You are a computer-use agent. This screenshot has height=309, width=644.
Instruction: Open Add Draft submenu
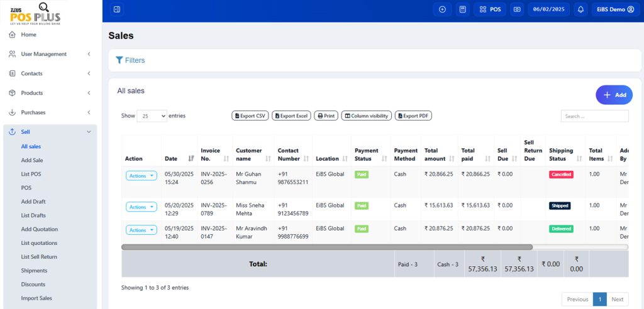tap(33, 202)
